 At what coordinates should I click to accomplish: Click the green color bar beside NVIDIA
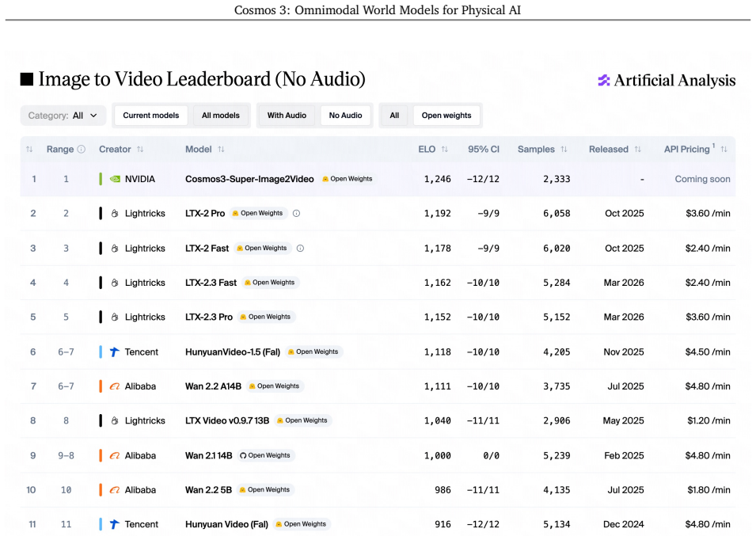click(x=101, y=179)
